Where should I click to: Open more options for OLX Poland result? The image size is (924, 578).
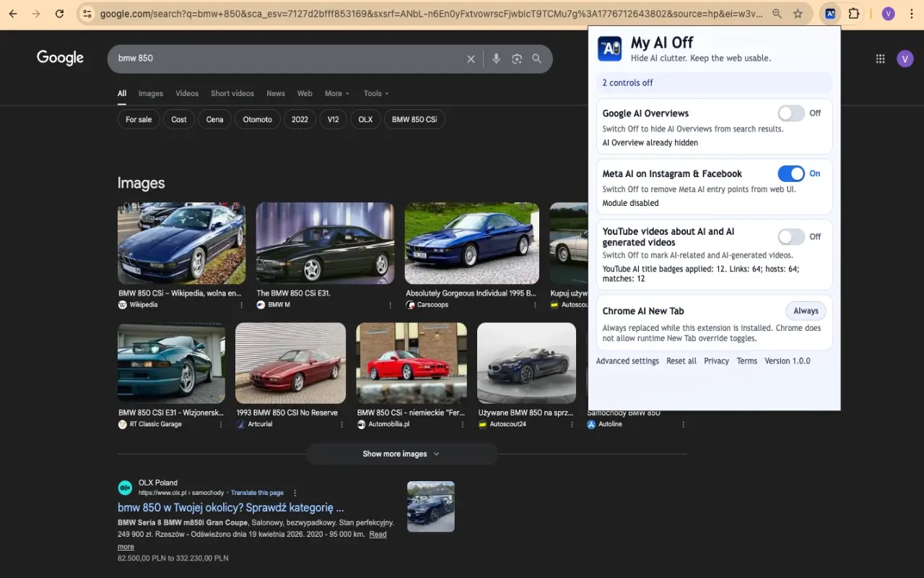295,493
